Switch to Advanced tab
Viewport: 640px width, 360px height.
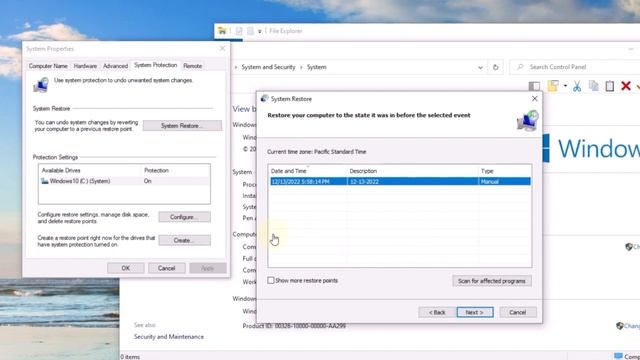(115, 66)
